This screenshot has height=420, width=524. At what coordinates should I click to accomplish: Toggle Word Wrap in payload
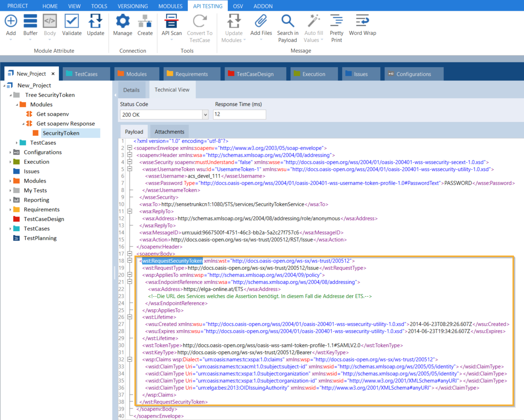coord(362,21)
